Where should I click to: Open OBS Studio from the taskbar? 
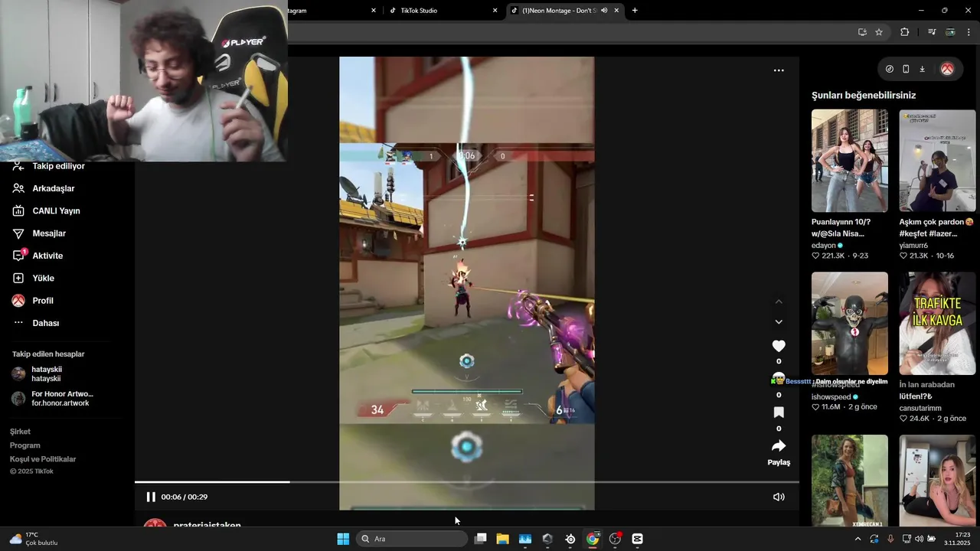pos(615,539)
